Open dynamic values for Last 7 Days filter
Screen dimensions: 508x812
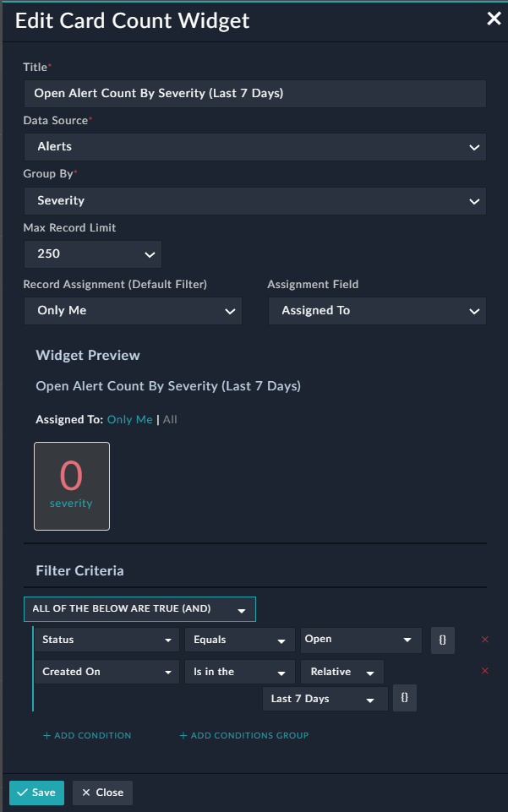point(404,698)
